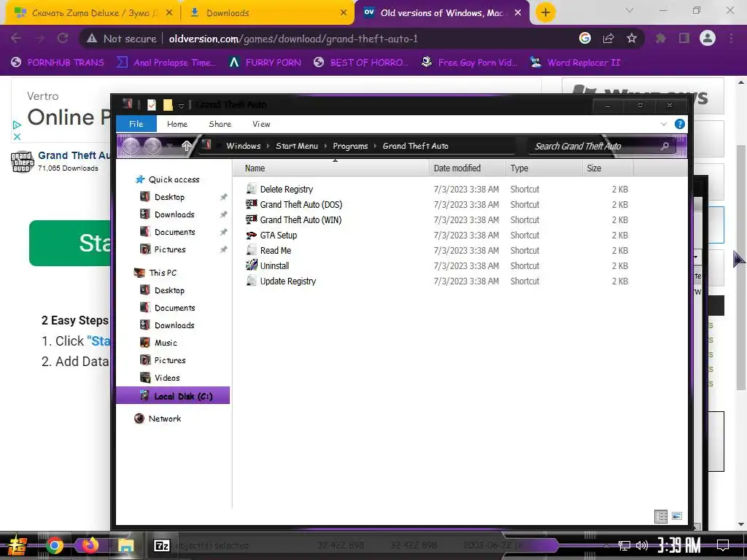Image resolution: width=747 pixels, height=560 pixels.
Task: Expand the Explorer ribbon chevron
Action: tap(664, 124)
